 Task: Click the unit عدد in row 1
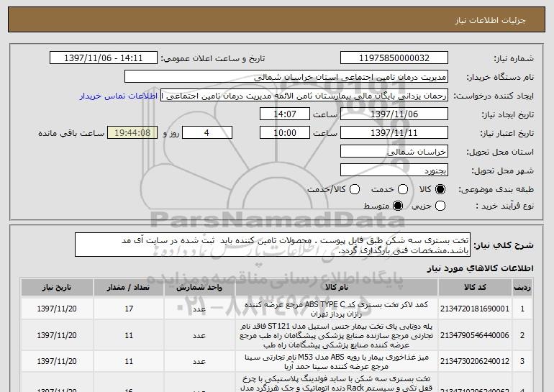[199, 309]
